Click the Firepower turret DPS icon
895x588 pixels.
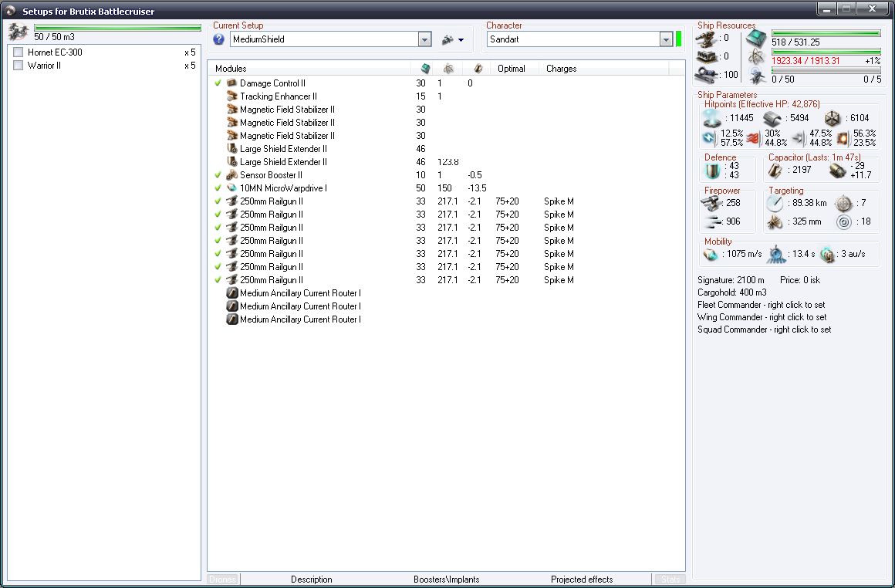tap(711, 203)
